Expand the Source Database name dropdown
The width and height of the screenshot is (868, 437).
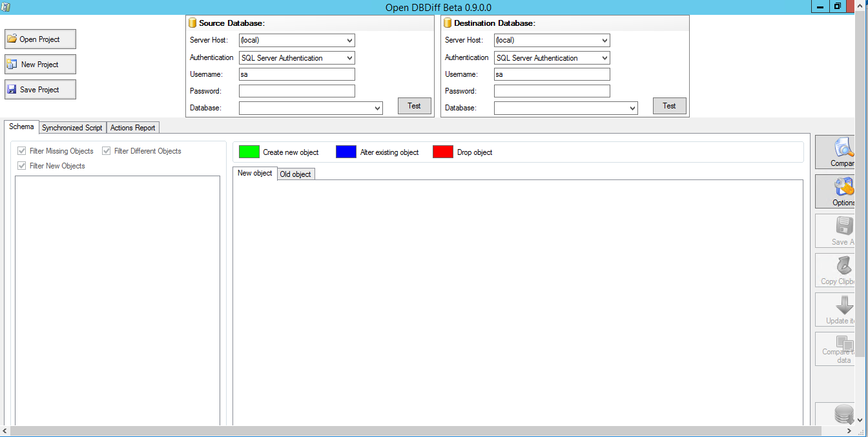click(377, 108)
